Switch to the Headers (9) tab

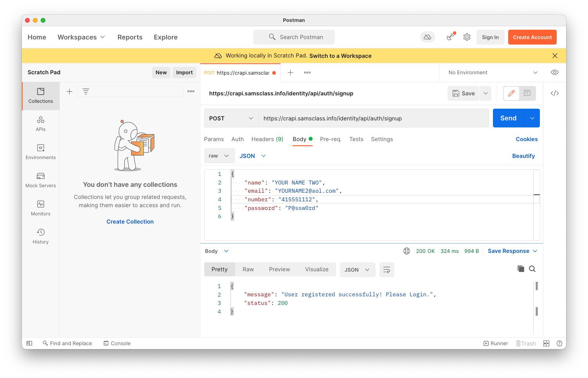tap(267, 139)
